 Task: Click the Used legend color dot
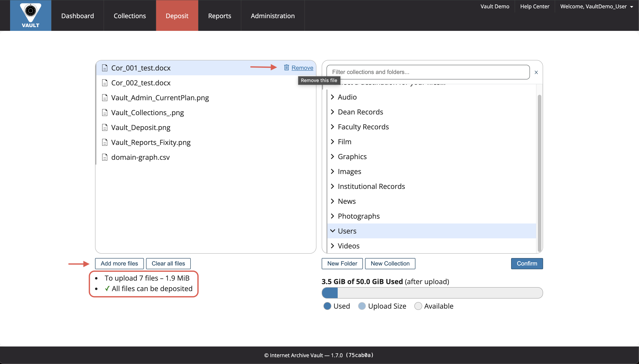[327, 306]
